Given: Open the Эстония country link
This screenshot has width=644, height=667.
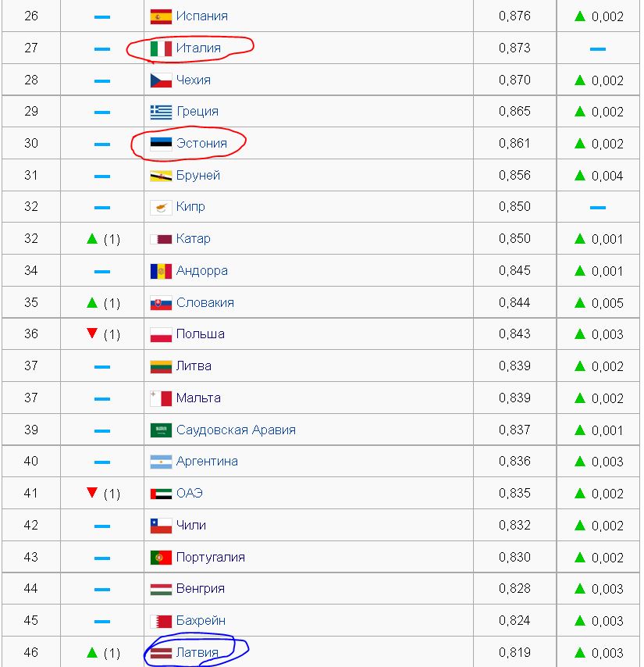Looking at the screenshot, I should pyautogui.click(x=201, y=144).
